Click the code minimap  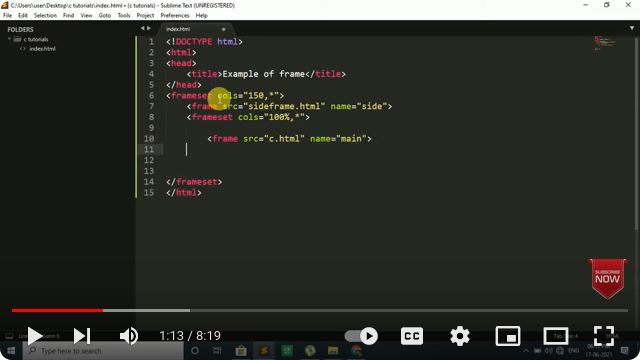click(604, 42)
